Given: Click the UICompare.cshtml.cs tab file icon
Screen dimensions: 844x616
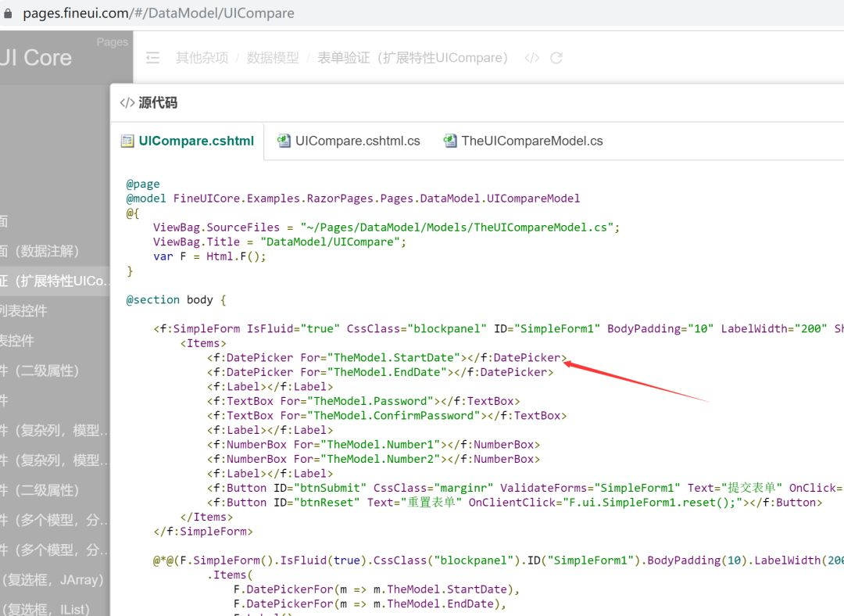Looking at the screenshot, I should (284, 141).
